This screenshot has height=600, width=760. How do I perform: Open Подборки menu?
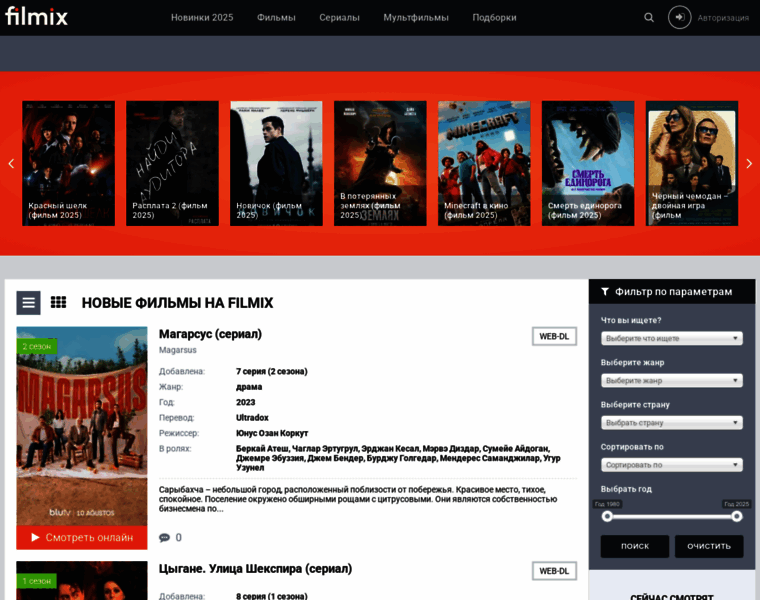[494, 17]
